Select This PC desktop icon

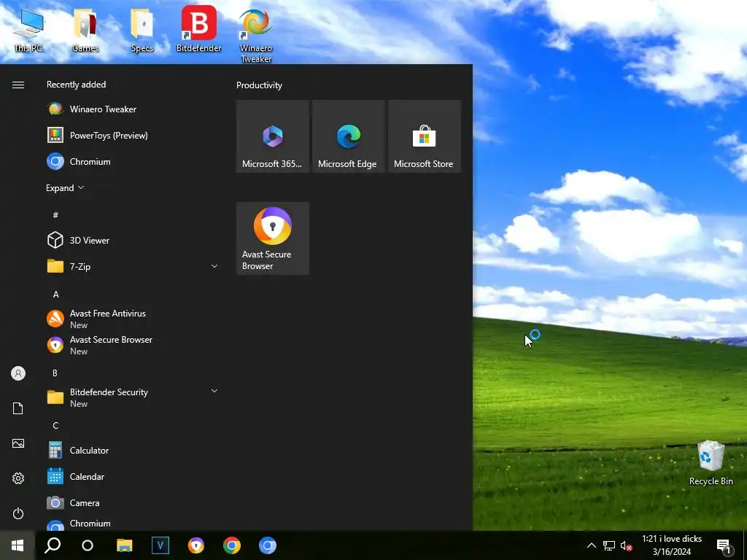(28, 30)
